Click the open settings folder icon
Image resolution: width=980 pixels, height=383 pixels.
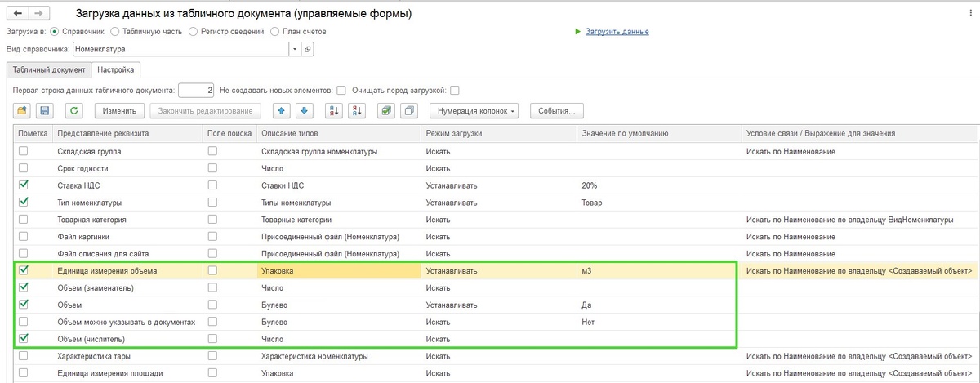click(23, 110)
